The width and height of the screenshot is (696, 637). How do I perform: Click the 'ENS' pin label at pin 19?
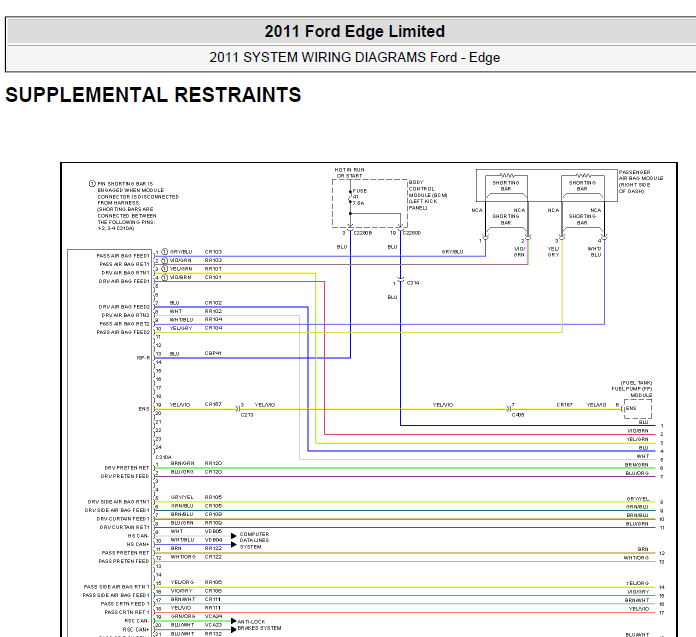[x=144, y=409]
